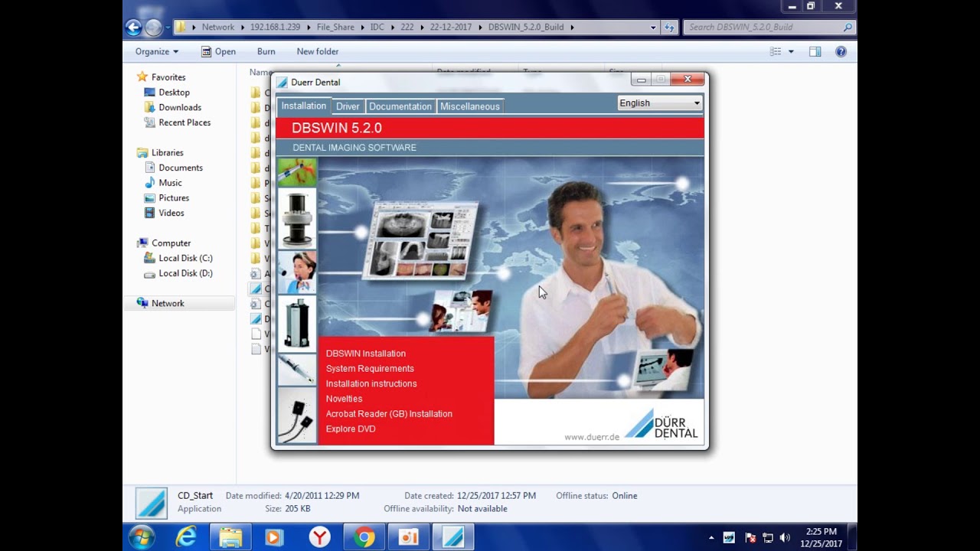
Task: Click the Duerr Dental logo
Action: pyautogui.click(x=661, y=423)
